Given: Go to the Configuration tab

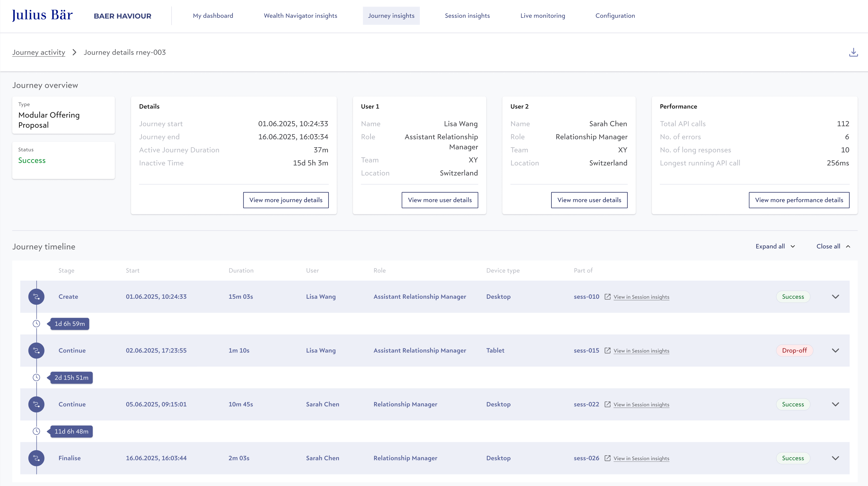Looking at the screenshot, I should [x=615, y=16].
